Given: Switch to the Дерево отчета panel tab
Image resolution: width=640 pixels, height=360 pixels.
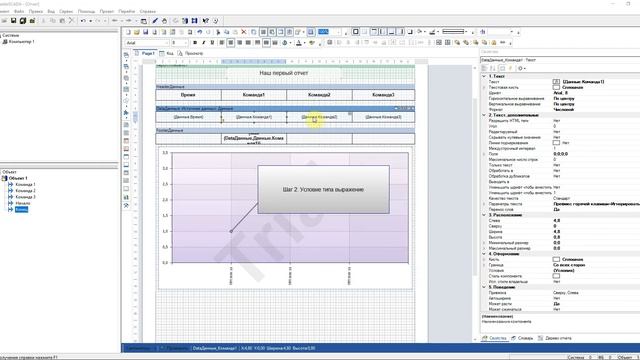Looking at the screenshot, I should click(555, 338).
